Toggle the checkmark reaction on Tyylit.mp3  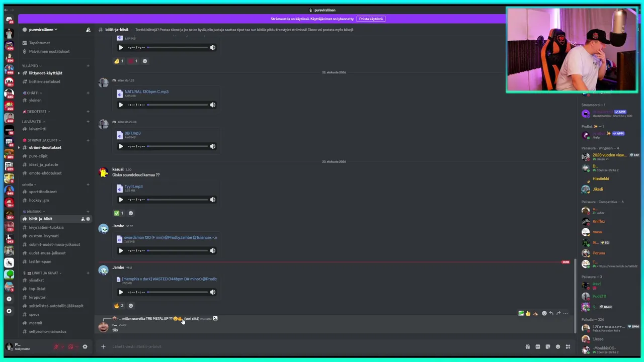[119, 213]
